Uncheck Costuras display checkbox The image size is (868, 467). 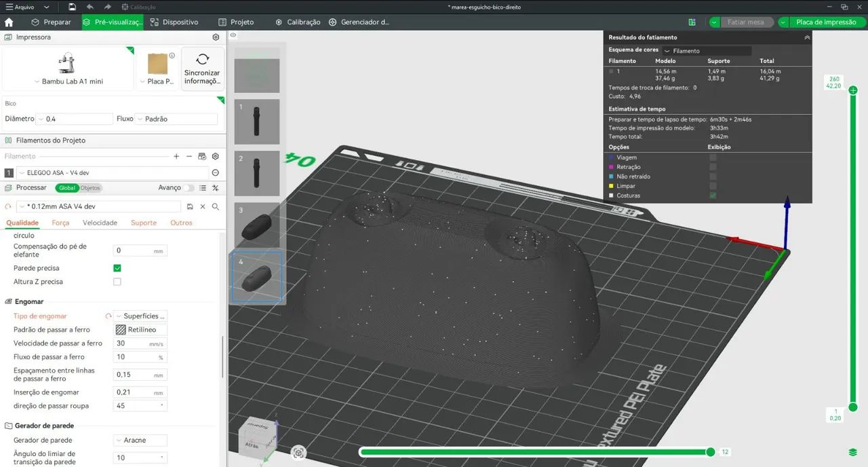pos(713,195)
